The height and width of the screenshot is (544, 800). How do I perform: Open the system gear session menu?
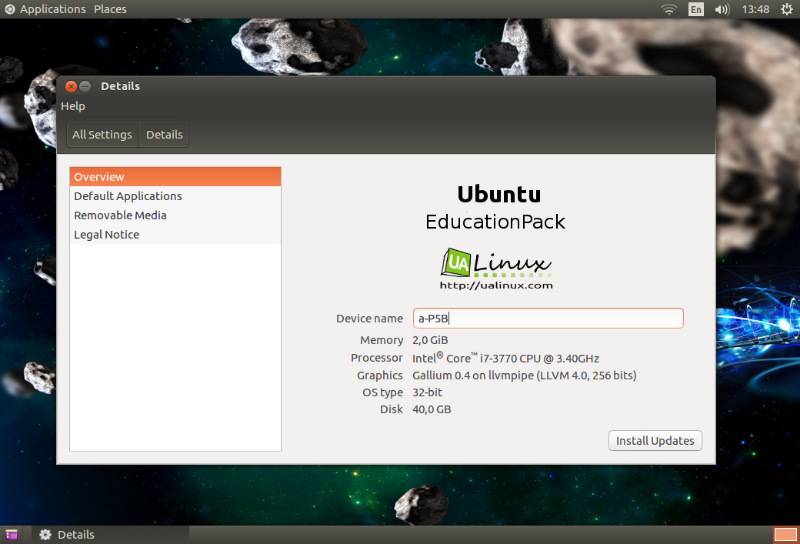click(787, 9)
